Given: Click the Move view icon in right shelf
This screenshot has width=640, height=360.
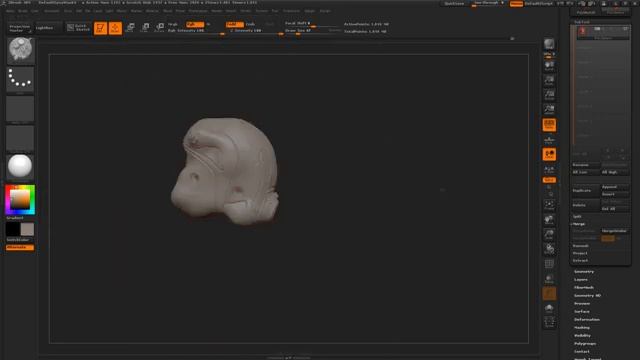Looking at the screenshot, I should [549, 220].
